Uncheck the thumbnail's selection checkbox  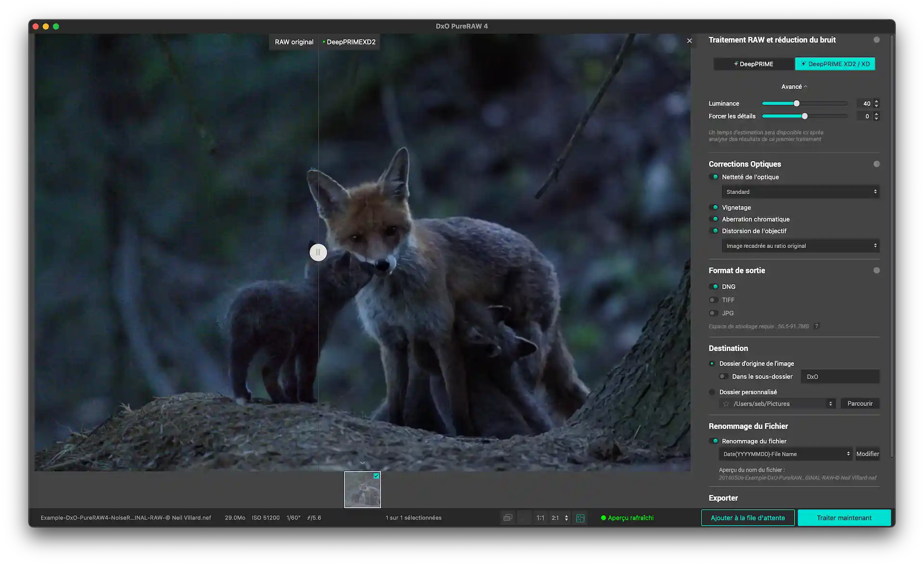point(376,476)
